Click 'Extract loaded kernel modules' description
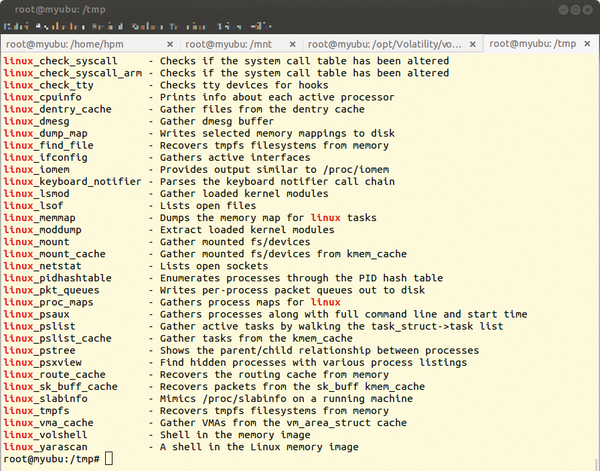 247,230
